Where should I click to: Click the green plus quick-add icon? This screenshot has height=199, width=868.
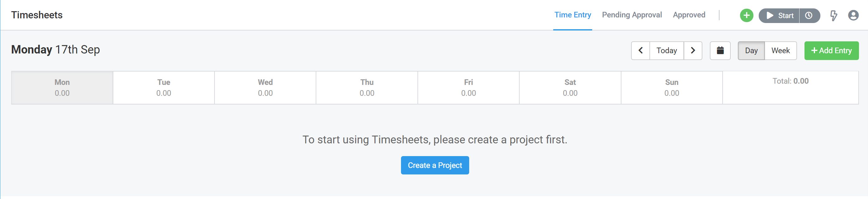(746, 16)
